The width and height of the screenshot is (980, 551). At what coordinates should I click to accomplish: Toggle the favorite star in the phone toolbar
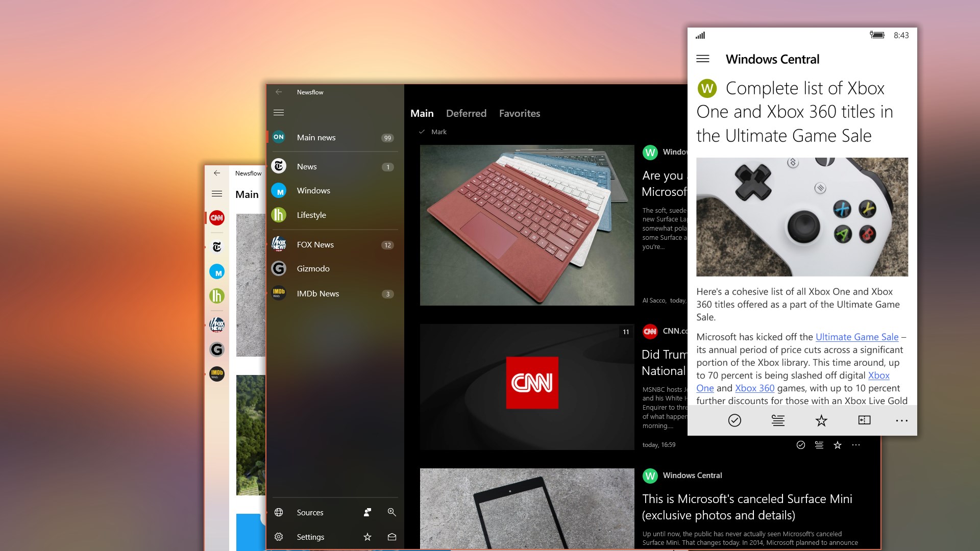tap(821, 420)
